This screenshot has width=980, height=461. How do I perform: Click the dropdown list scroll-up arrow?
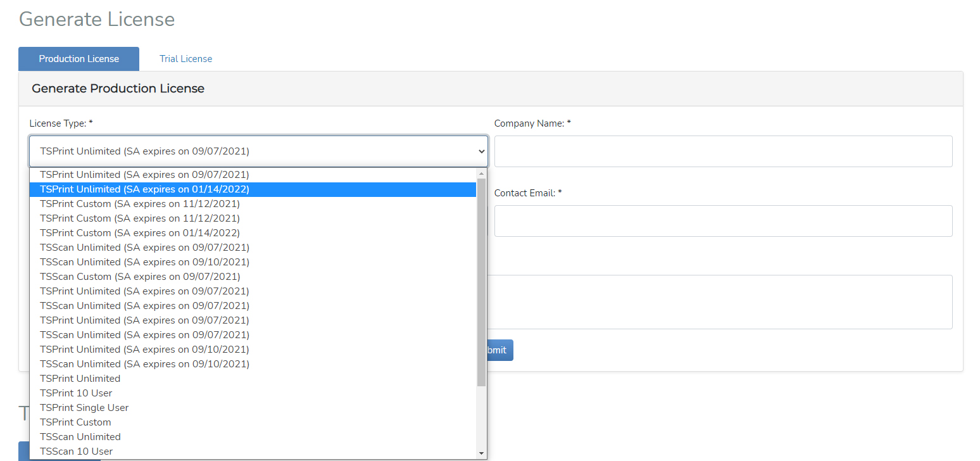(481, 173)
